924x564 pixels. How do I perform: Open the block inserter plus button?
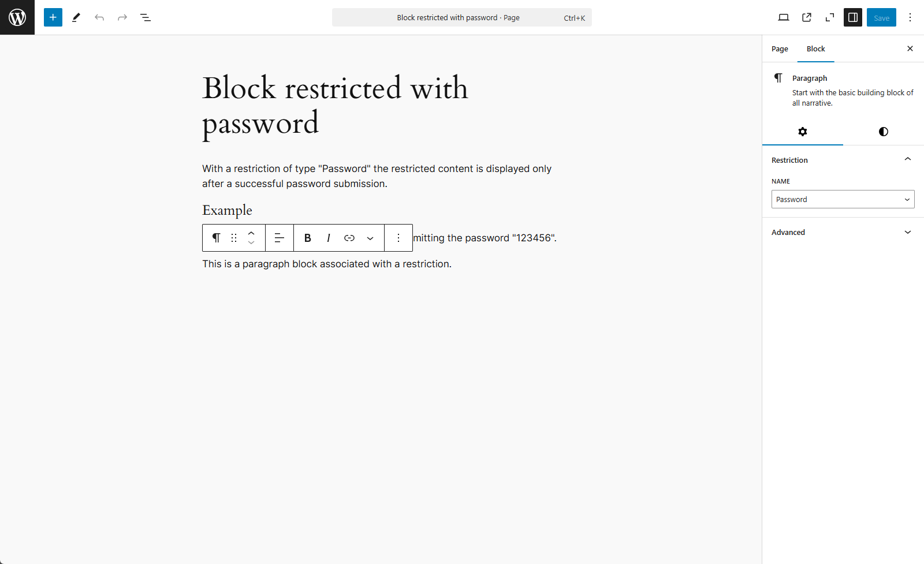pos(53,17)
